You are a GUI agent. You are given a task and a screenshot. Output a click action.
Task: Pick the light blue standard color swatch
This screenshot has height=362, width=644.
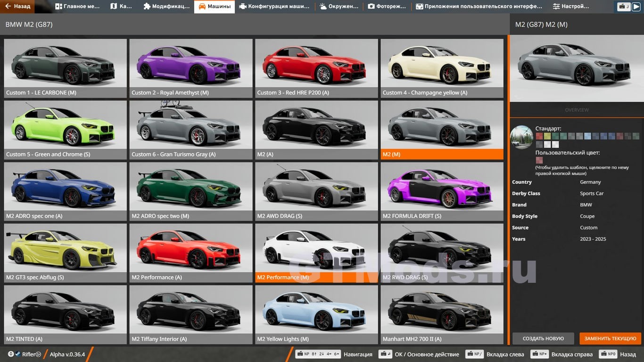(587, 136)
